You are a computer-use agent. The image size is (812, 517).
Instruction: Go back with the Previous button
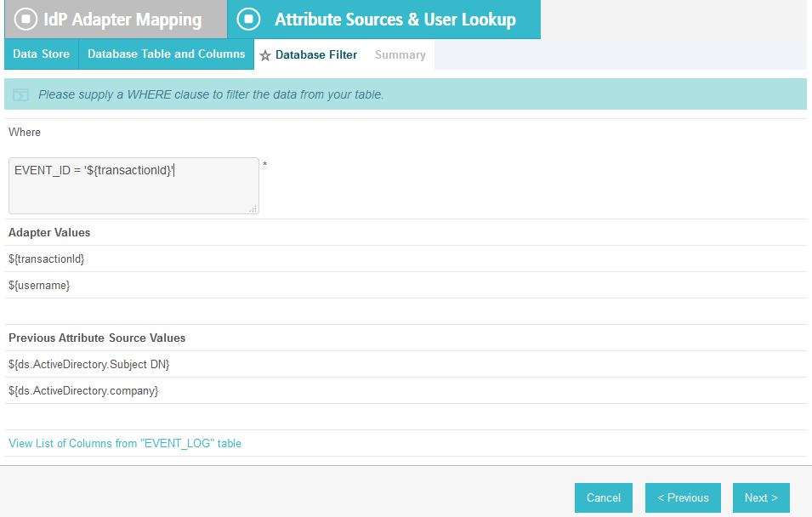tap(683, 497)
